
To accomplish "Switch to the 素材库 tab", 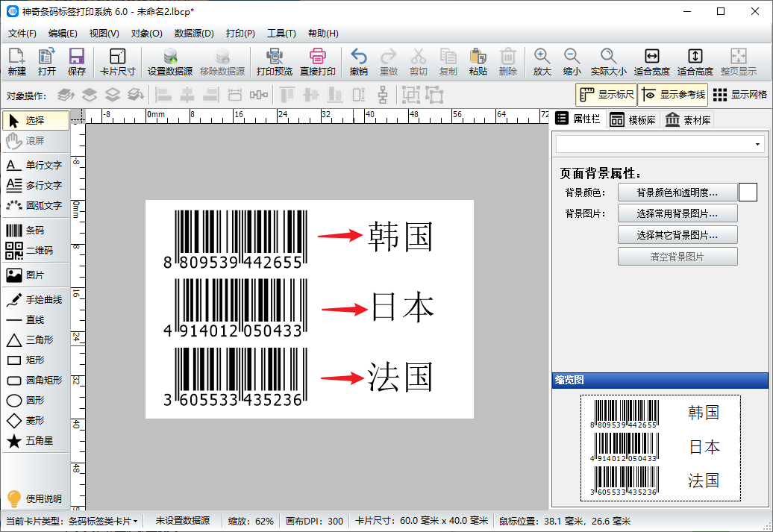I will pyautogui.click(x=687, y=119).
